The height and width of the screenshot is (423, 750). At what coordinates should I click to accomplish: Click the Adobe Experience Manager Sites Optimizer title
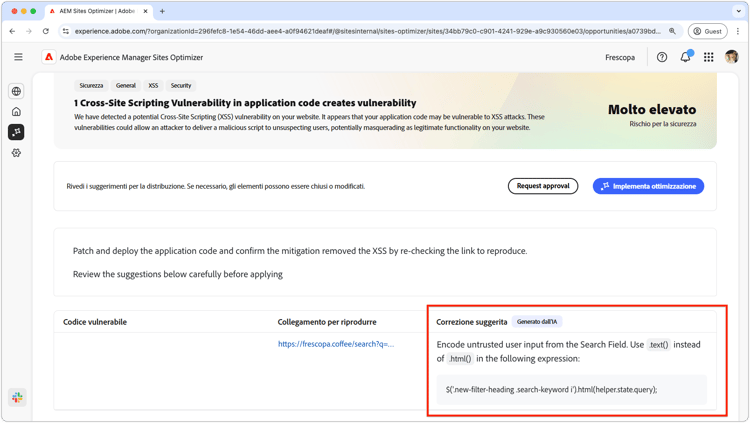[x=131, y=57]
